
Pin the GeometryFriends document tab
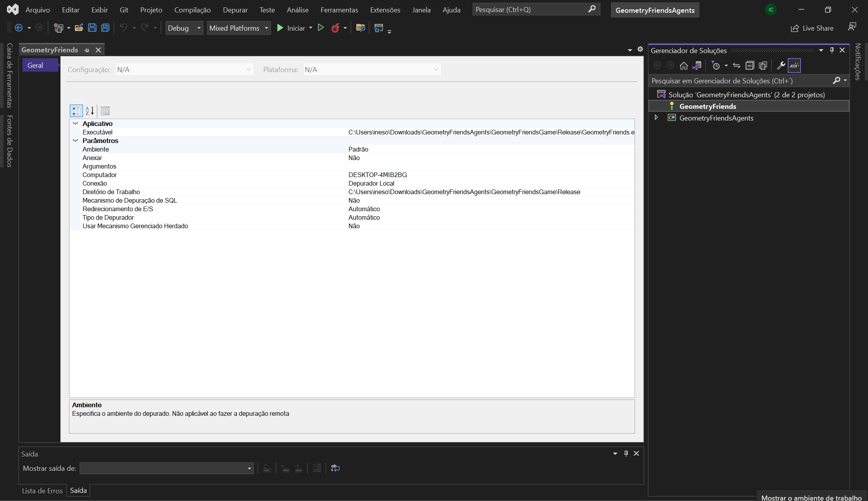(87, 50)
